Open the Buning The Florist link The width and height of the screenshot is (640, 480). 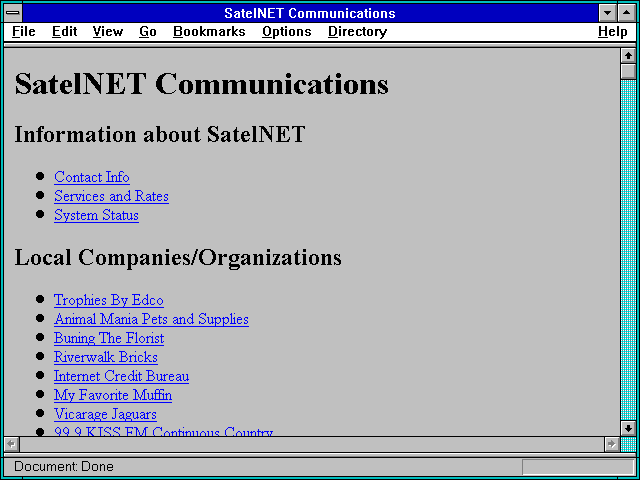click(x=109, y=338)
